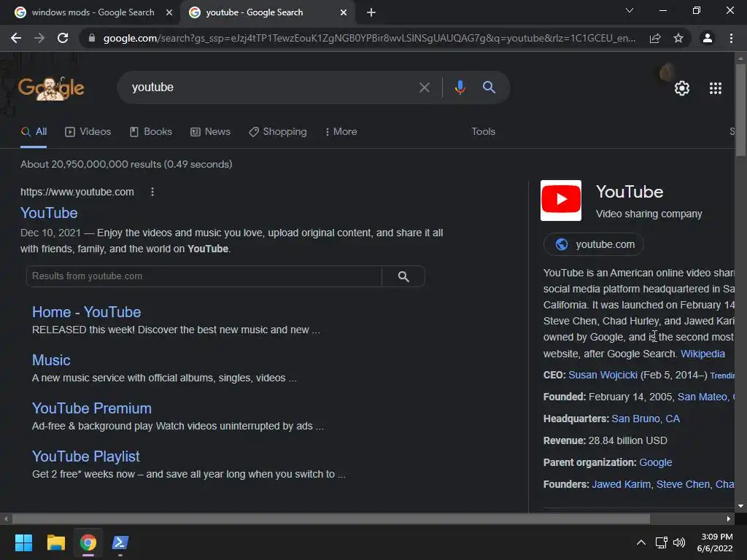The height and width of the screenshot is (560, 747).
Task: Reload the current page
Action: pos(63,38)
